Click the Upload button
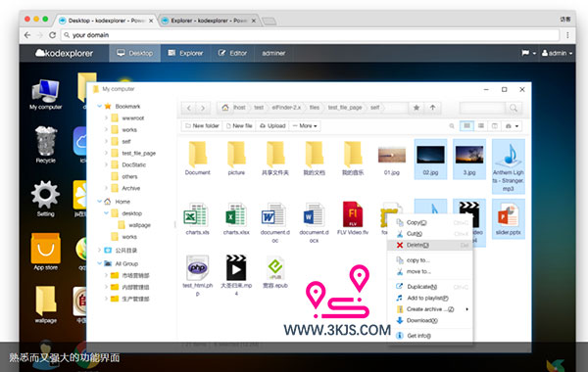The image size is (588, 372). click(x=272, y=126)
